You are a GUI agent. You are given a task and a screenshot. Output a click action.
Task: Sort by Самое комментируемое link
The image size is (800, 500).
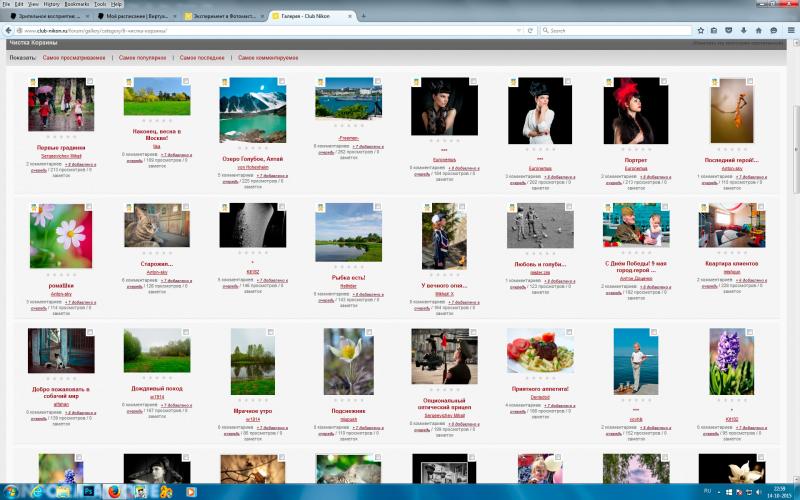click(x=268, y=58)
